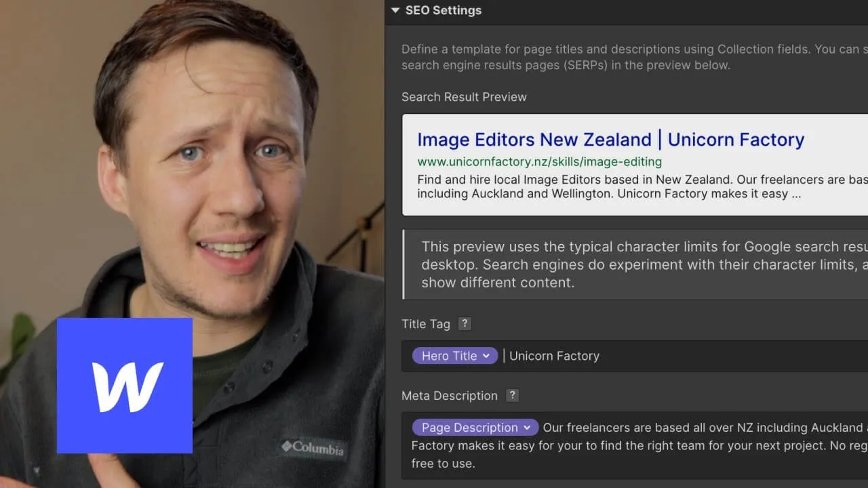This screenshot has width=868, height=488.
Task: Click the 'Search Result Preview' label
Action: coord(464,97)
